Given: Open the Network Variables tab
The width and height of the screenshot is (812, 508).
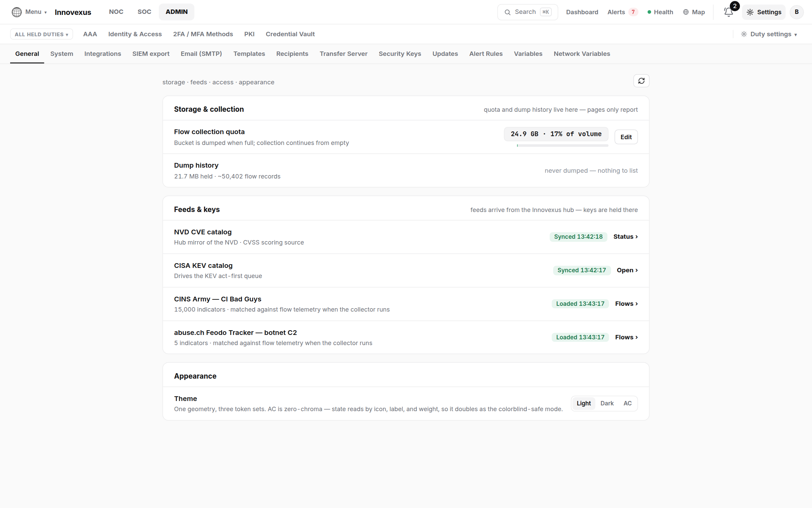Looking at the screenshot, I should pyautogui.click(x=582, y=54).
